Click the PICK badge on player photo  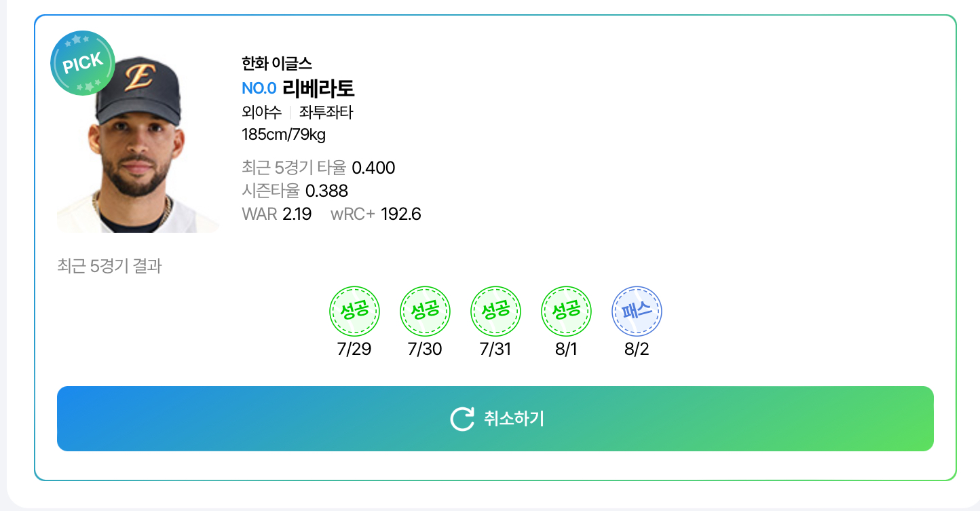83,63
